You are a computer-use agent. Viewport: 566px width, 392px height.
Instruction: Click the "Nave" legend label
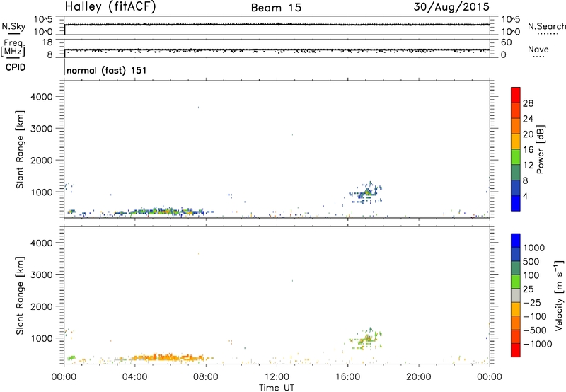[538, 49]
